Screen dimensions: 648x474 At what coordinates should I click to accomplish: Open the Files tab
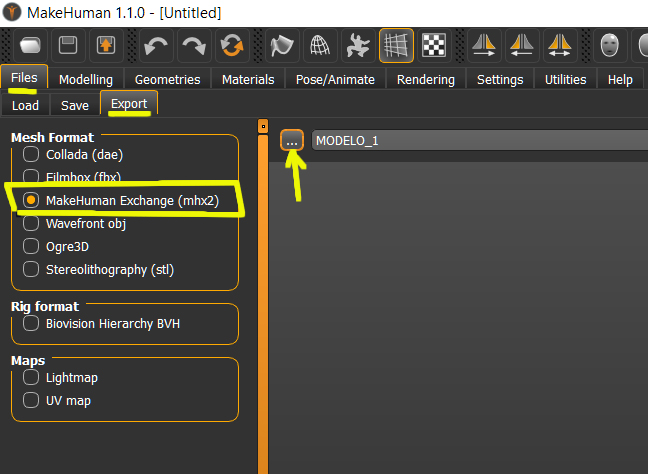(24, 77)
